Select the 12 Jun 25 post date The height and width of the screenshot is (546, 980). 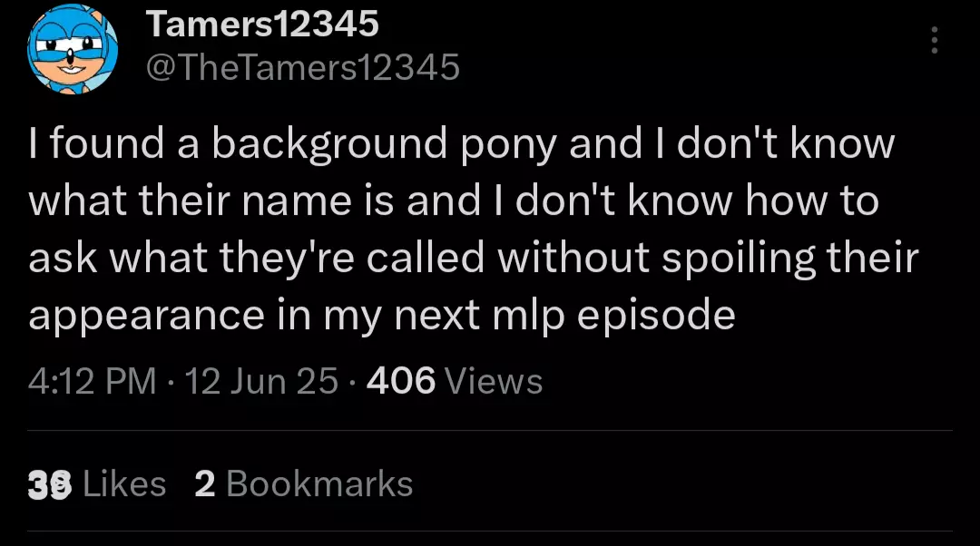pyautogui.click(x=262, y=381)
